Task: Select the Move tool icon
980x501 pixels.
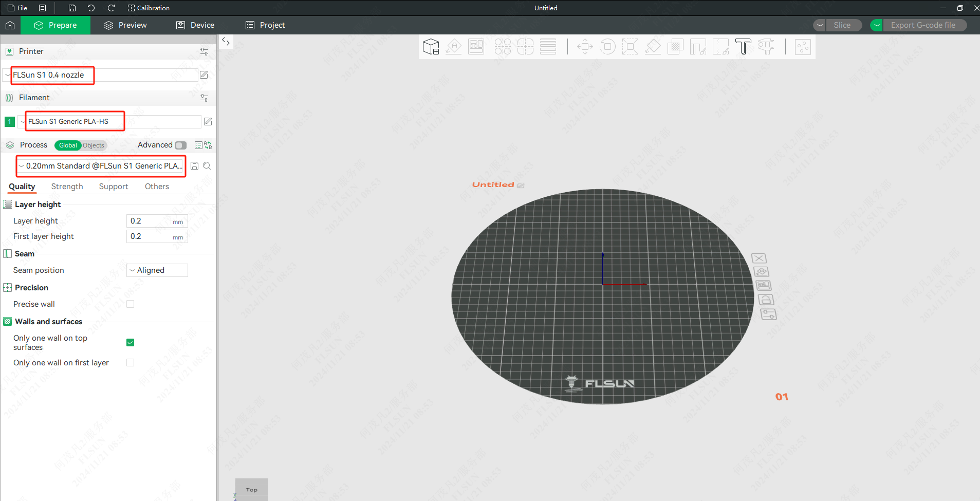Action: point(585,47)
